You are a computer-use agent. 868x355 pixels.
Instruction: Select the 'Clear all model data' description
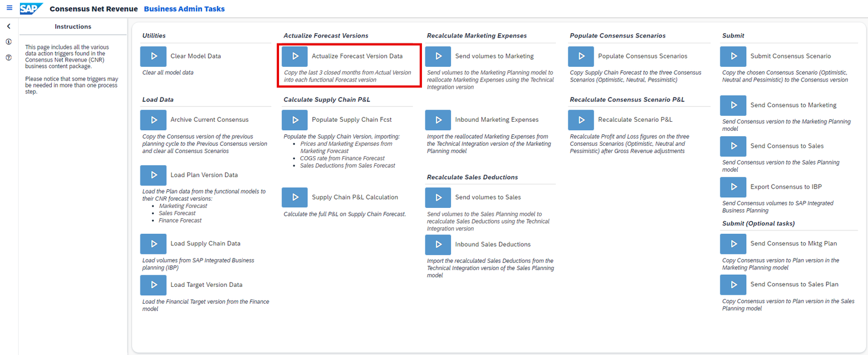pos(168,73)
